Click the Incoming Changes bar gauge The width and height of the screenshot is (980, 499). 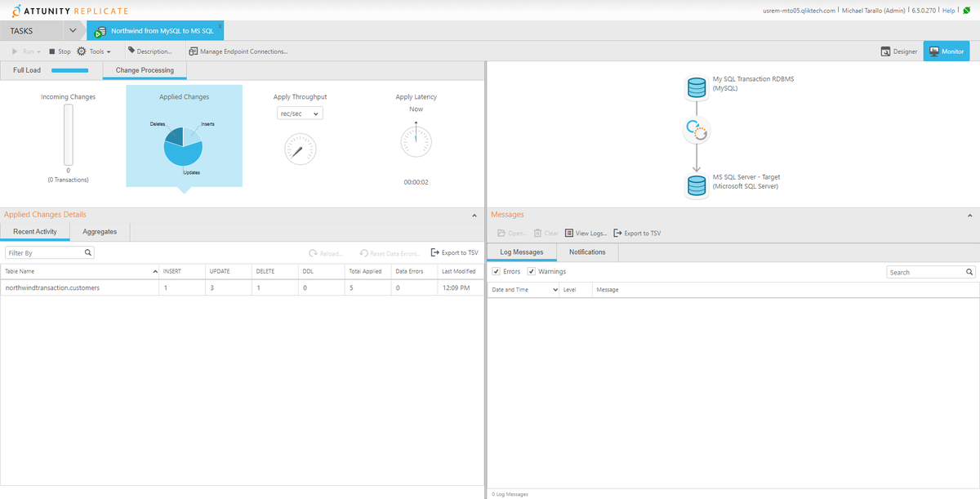pyautogui.click(x=69, y=135)
